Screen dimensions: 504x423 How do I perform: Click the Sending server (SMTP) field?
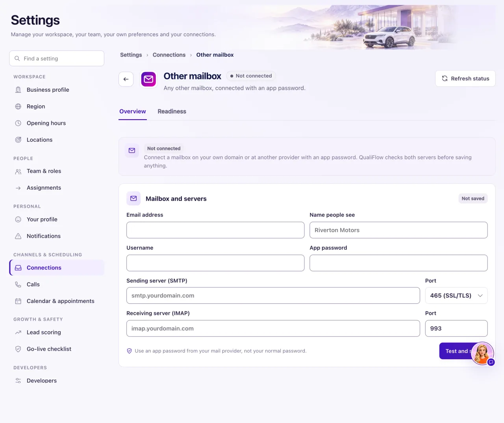click(273, 296)
